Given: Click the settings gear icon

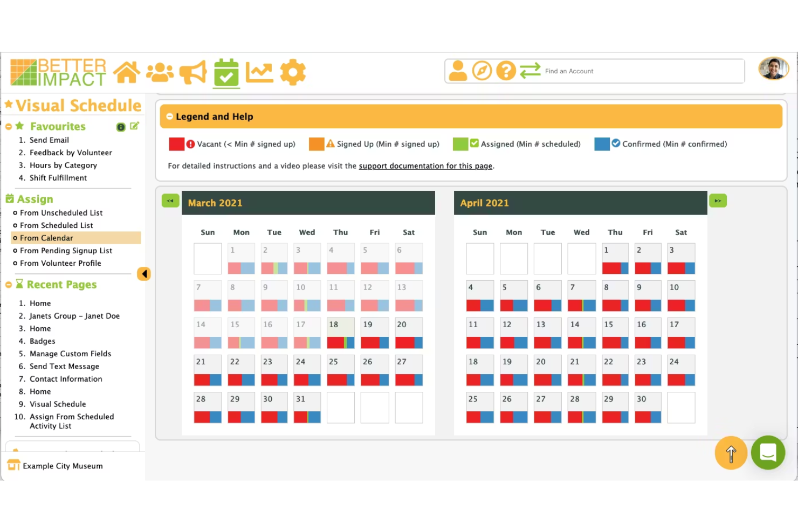Looking at the screenshot, I should click(x=293, y=71).
